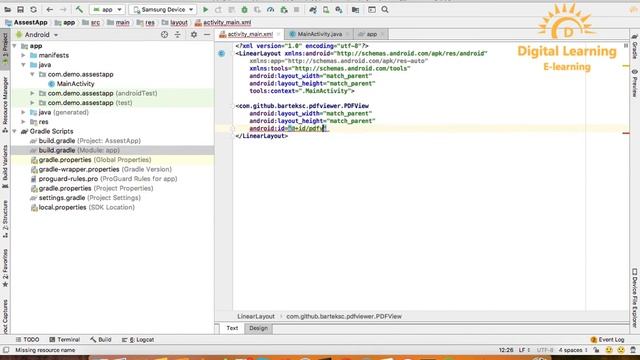640x360 pixels.
Task: Open Device File Explorer side panel
Action: (635, 298)
